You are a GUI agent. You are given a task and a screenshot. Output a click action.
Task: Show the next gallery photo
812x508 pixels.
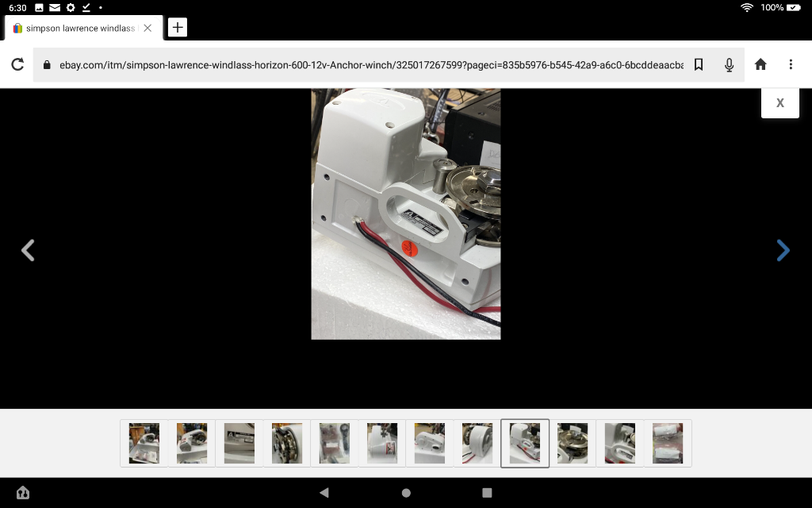[783, 251]
